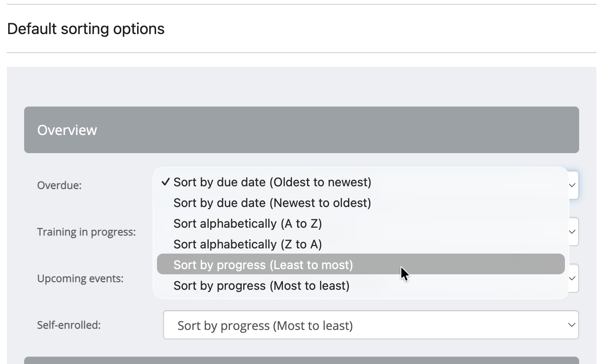Click the 'Training in progress:' label
The width and height of the screenshot is (602, 364).
[x=86, y=232]
